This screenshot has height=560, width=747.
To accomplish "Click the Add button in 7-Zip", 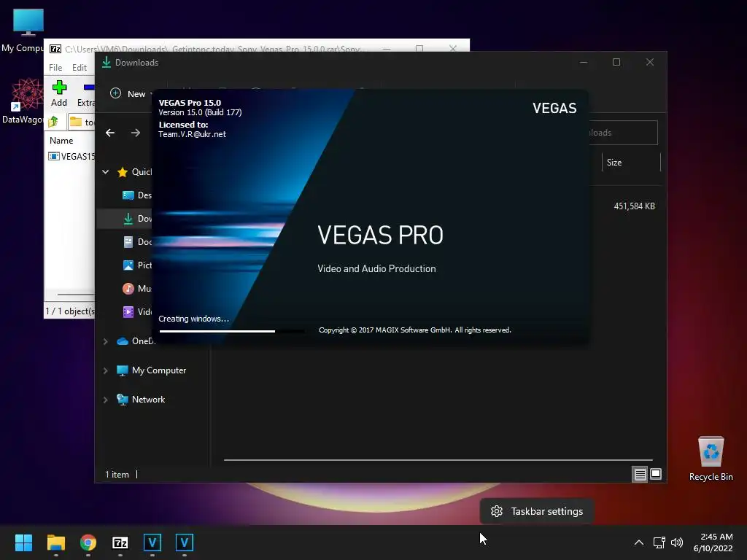I will pyautogui.click(x=59, y=93).
